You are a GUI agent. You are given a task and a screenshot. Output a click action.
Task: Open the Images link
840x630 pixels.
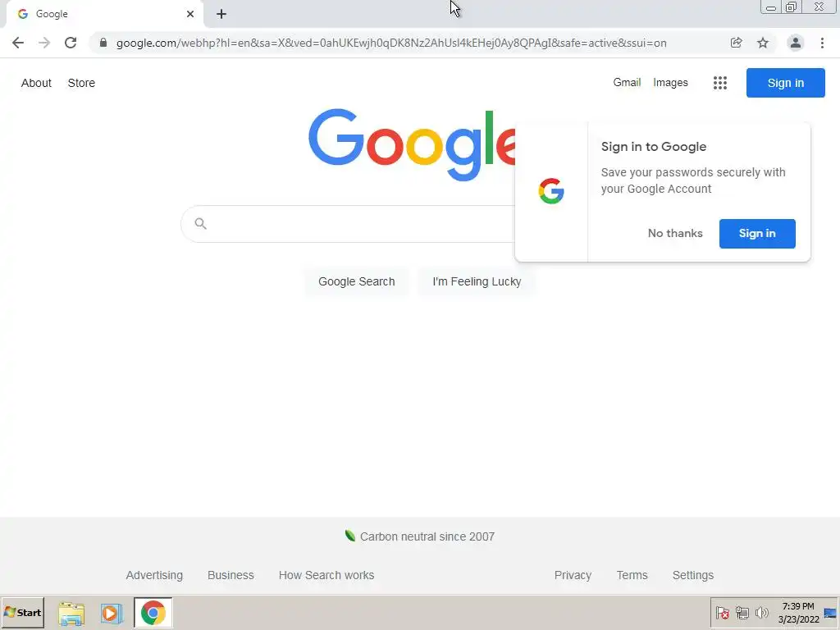click(x=670, y=83)
